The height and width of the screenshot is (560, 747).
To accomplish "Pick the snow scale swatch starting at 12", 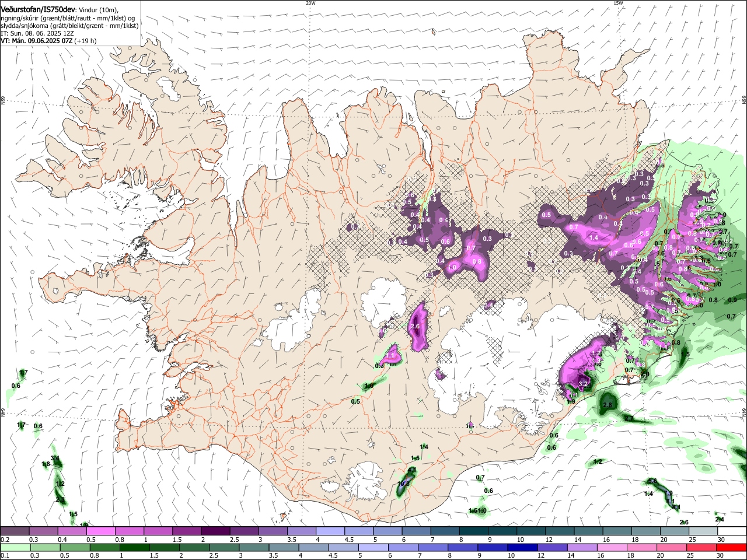I will [560, 531].
